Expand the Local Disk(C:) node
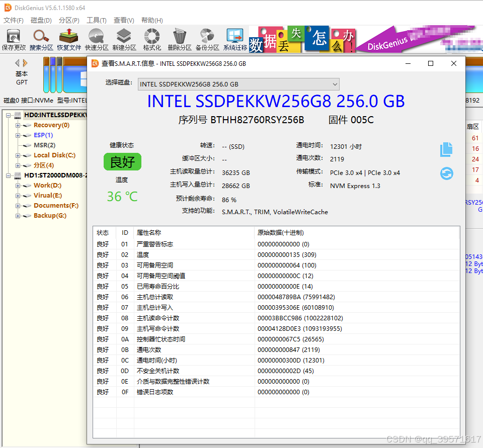The image size is (483, 448). pyautogui.click(x=18, y=155)
